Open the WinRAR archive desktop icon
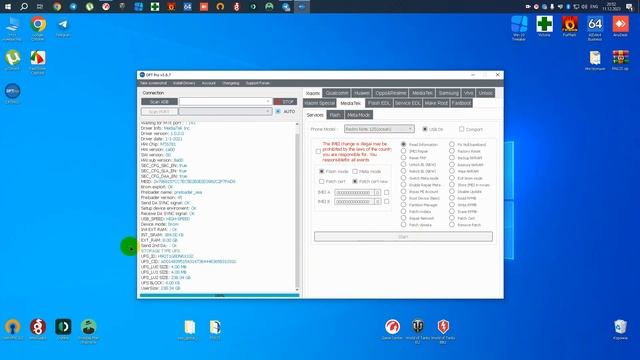 click(x=620, y=60)
